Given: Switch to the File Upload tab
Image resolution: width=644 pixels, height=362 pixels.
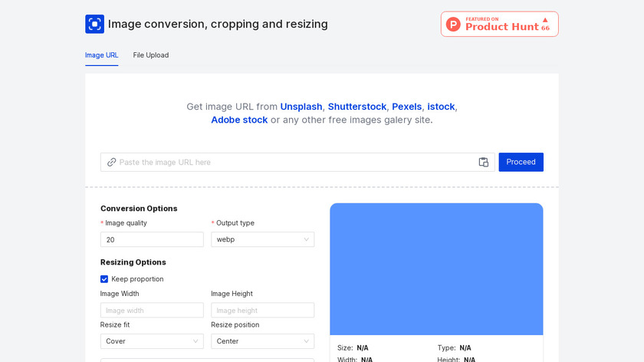Looking at the screenshot, I should 151,55.
